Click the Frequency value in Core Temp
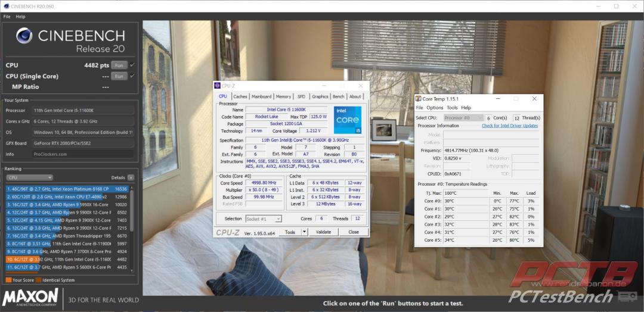Screen dimensions: 644x312 [491, 151]
